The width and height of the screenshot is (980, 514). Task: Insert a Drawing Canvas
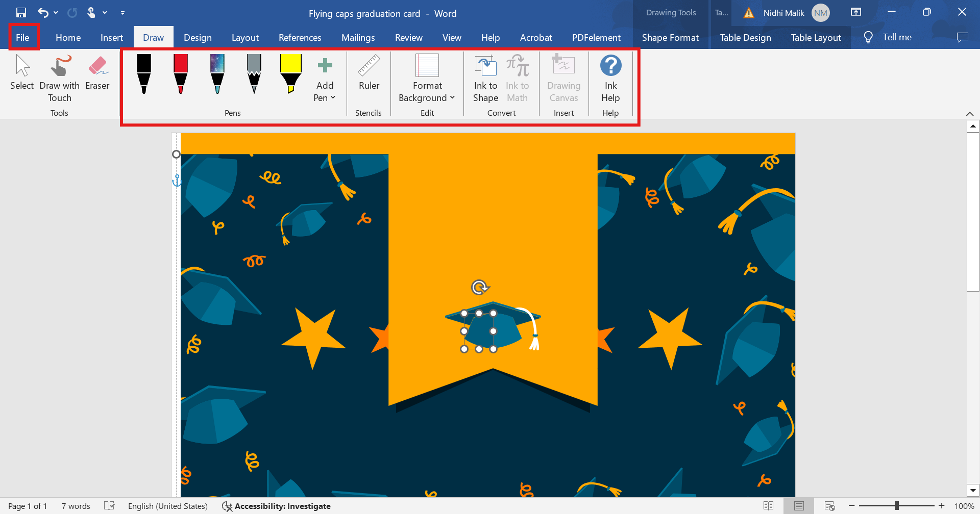(564, 79)
